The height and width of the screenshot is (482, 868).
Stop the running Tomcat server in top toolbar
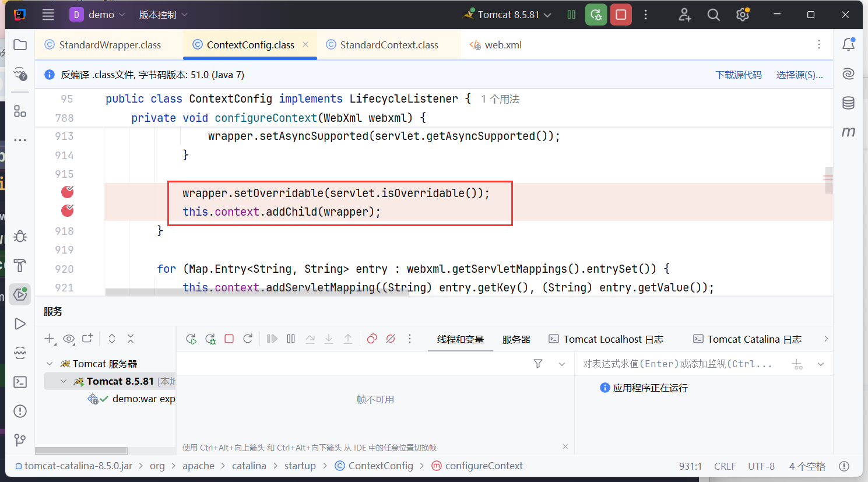coord(621,15)
